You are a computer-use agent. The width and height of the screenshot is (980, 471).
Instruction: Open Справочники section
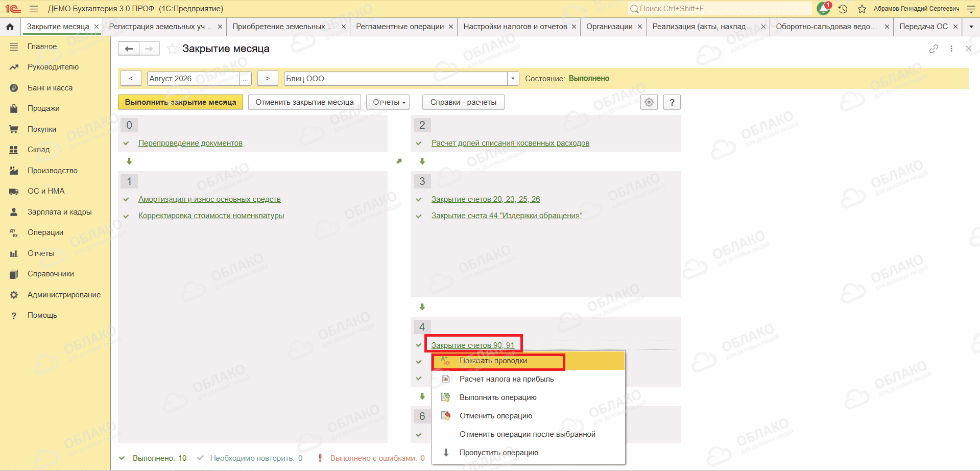pos(51,274)
